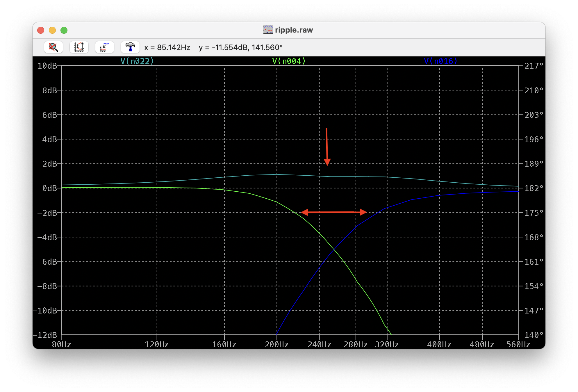Click the 320Hz frequency axis label
This screenshot has width=578, height=392.
pos(387,345)
